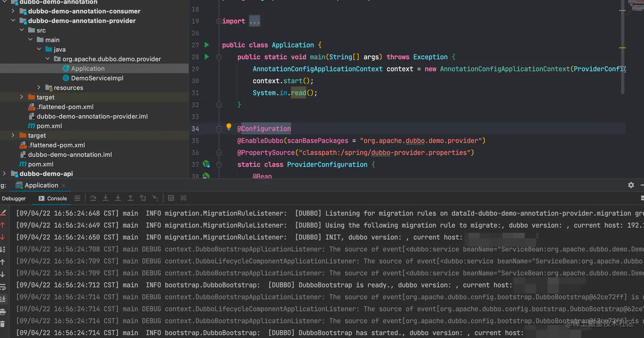Click the @PropertySource annotation in editor
Image resolution: width=644 pixels, height=338 pixels.
[266, 152]
